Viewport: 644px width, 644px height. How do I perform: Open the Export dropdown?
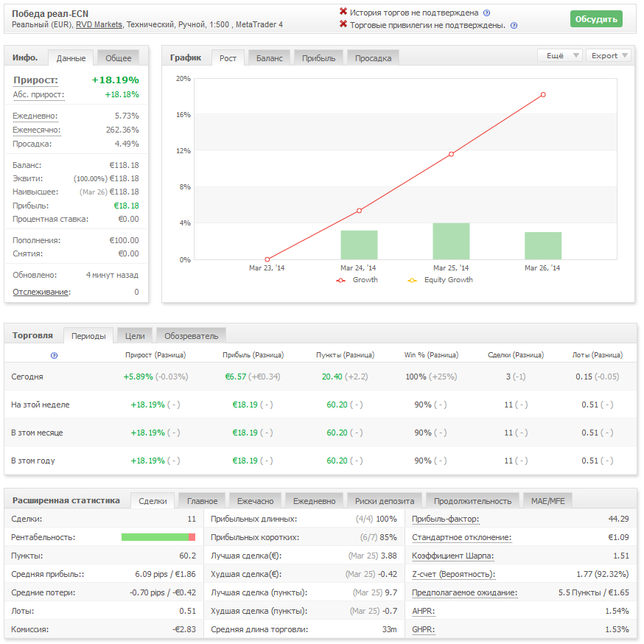point(609,55)
